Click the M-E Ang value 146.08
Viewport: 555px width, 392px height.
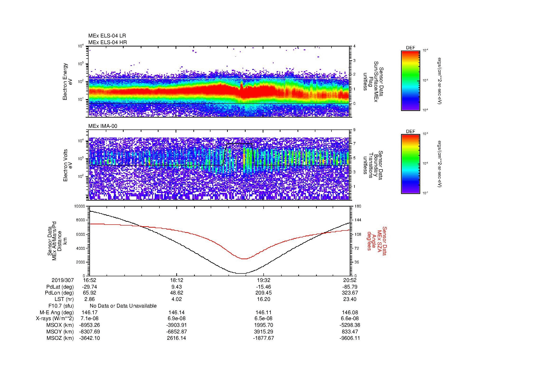tap(350, 313)
